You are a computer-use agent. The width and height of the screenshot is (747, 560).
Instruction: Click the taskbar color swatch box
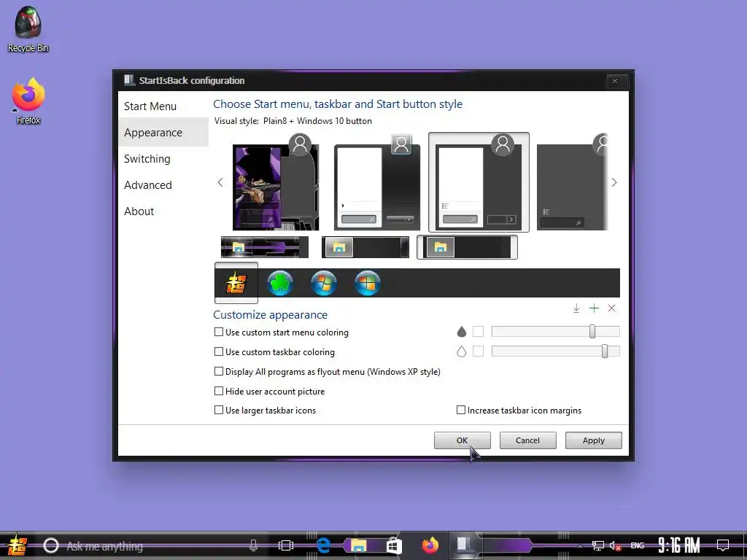(x=478, y=351)
